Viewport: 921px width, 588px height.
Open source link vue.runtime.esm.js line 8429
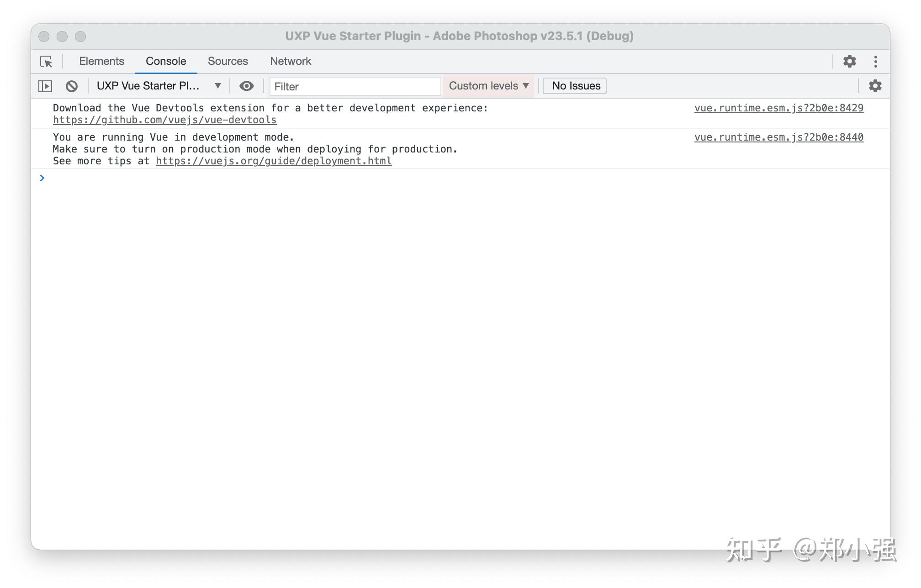click(779, 108)
